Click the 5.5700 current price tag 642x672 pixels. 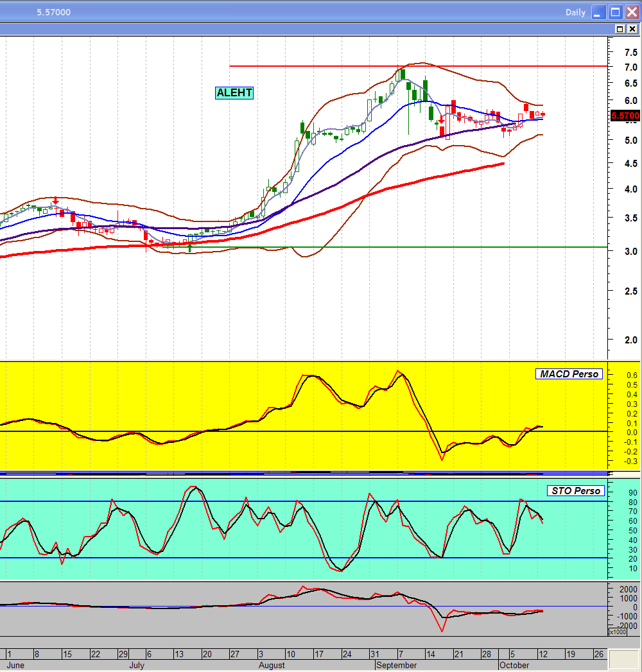pos(625,116)
